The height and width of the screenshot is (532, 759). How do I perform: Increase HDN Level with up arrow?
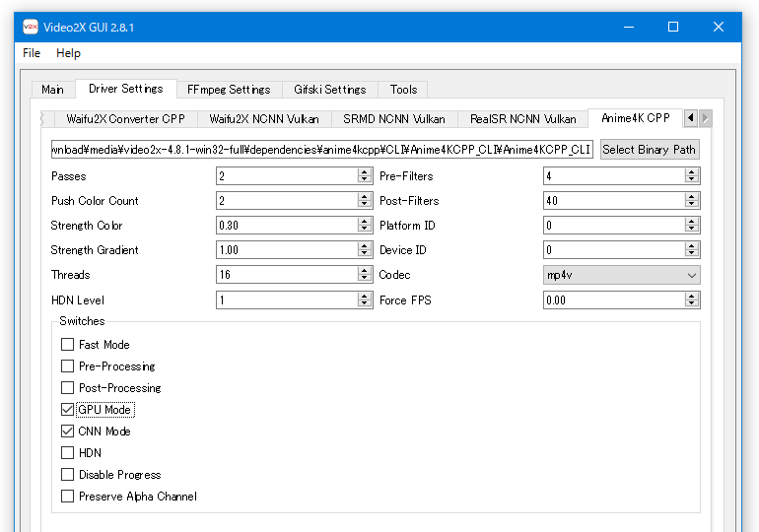[365, 297]
